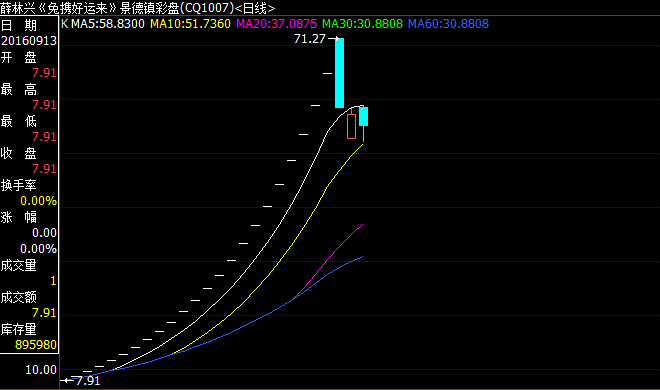Viewport: 660px width, 390px height.
Task: Select the MA10:51.7360 indicator label
Action: (x=190, y=24)
